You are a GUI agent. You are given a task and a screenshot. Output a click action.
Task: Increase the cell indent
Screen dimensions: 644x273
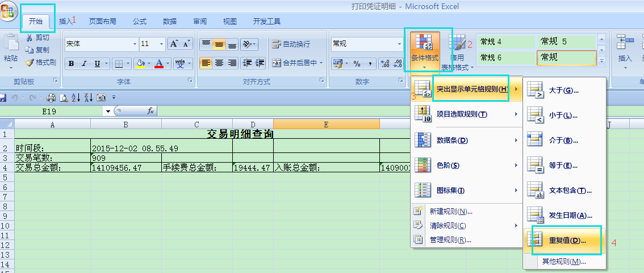[x=260, y=63]
